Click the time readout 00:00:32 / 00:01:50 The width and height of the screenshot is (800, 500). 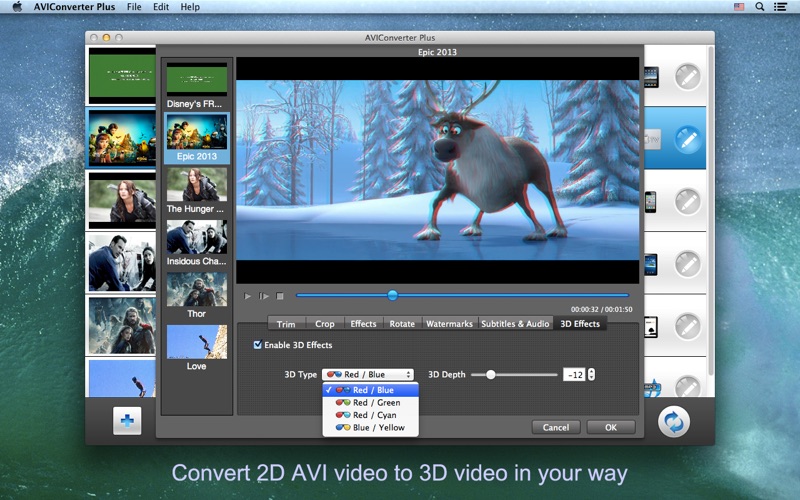602,309
